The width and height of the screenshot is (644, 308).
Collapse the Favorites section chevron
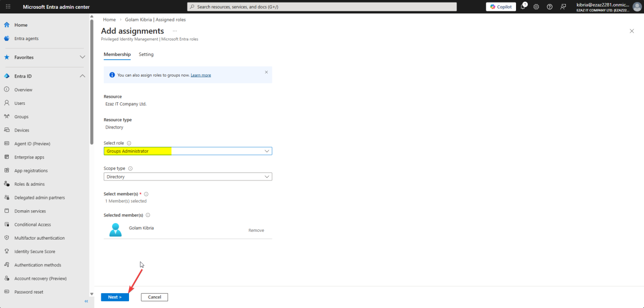[x=82, y=57]
